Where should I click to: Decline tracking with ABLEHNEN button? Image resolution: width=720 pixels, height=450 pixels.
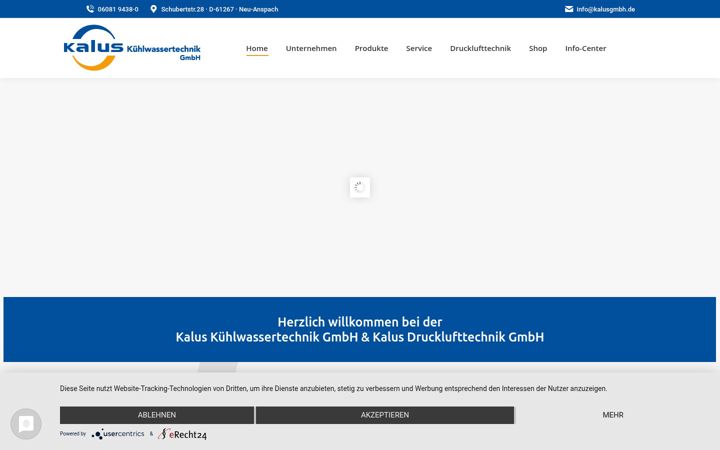tap(157, 415)
